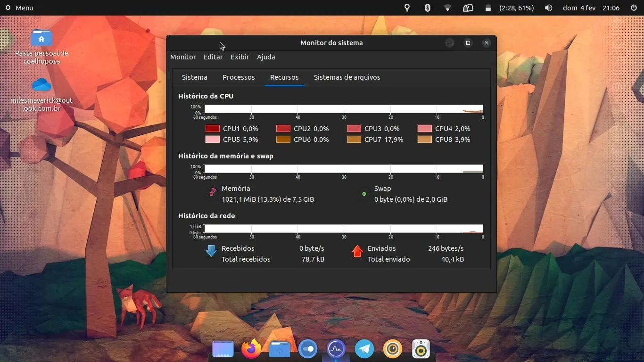The width and height of the screenshot is (644, 362).
Task: Launch Telegram from the dock
Action: tap(364, 349)
